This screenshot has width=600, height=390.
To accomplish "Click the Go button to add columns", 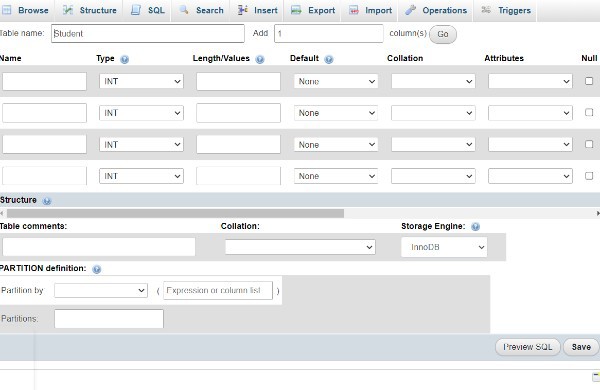I will [x=443, y=34].
